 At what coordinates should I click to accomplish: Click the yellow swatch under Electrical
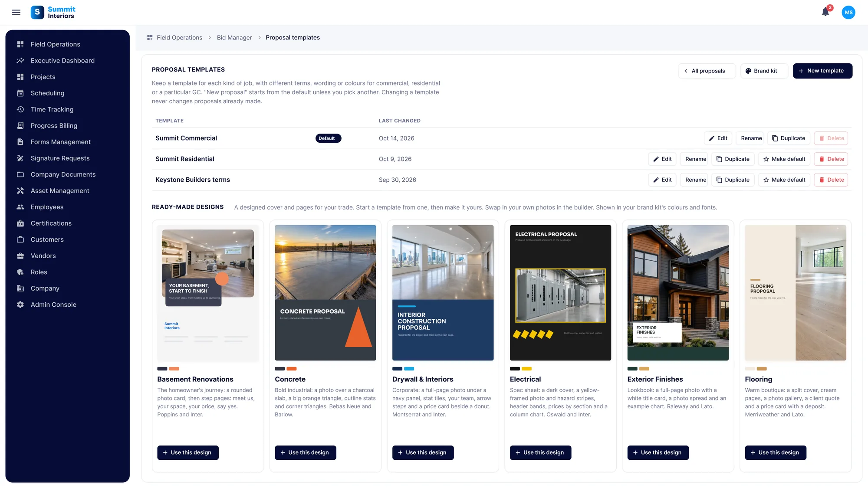coord(526,369)
